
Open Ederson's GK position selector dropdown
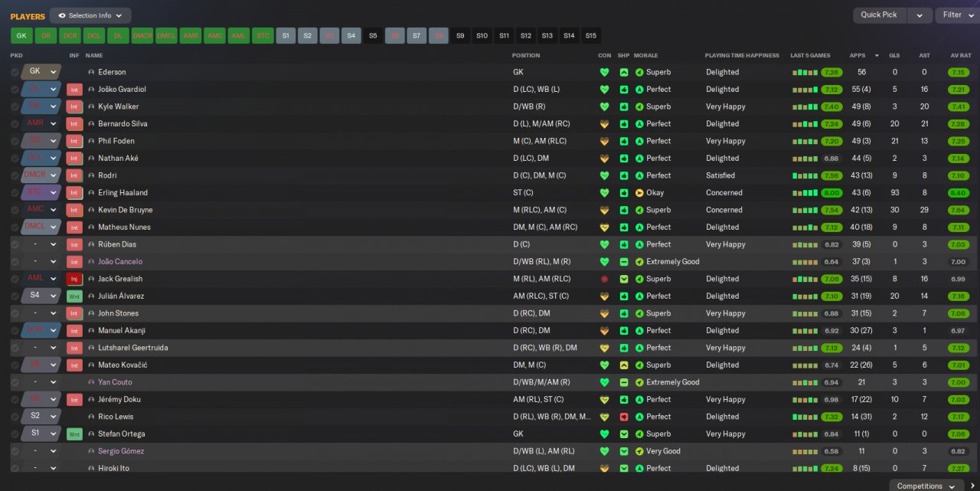pos(41,72)
